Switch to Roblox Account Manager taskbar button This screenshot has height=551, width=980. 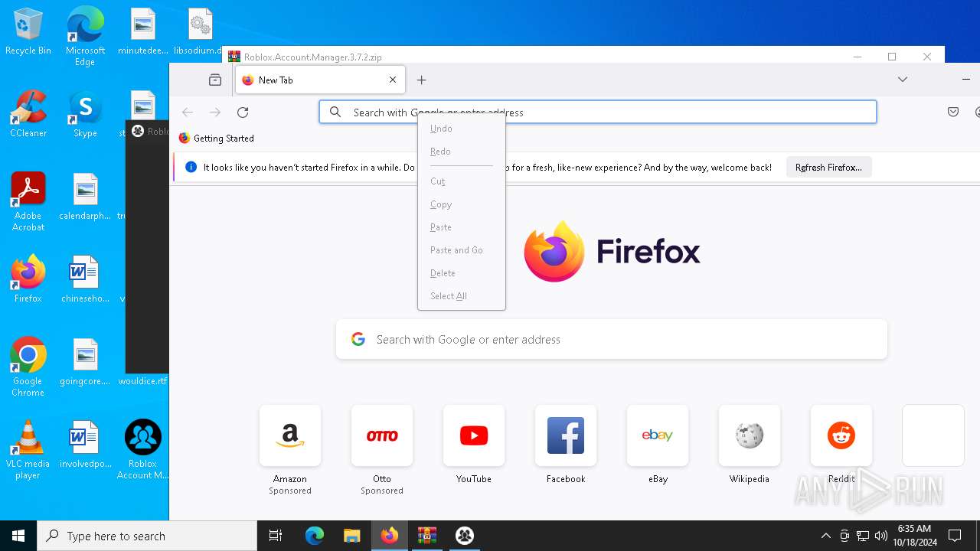coord(464,536)
